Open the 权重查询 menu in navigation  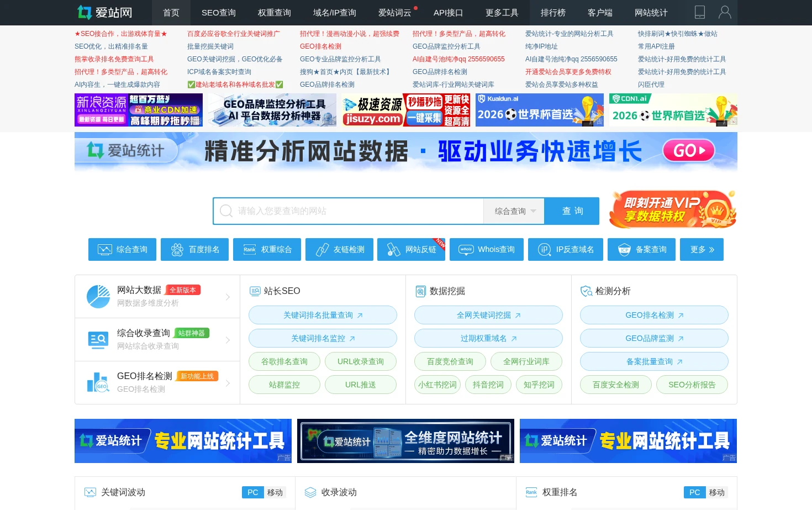275,13
